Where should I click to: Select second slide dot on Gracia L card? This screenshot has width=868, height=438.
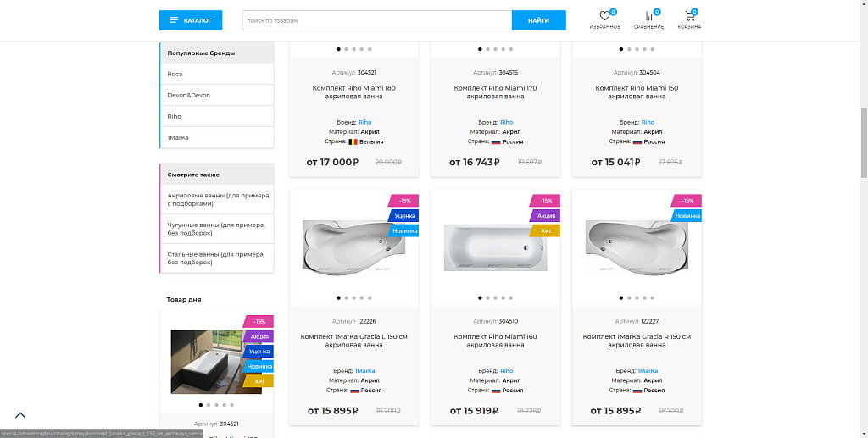pos(346,298)
